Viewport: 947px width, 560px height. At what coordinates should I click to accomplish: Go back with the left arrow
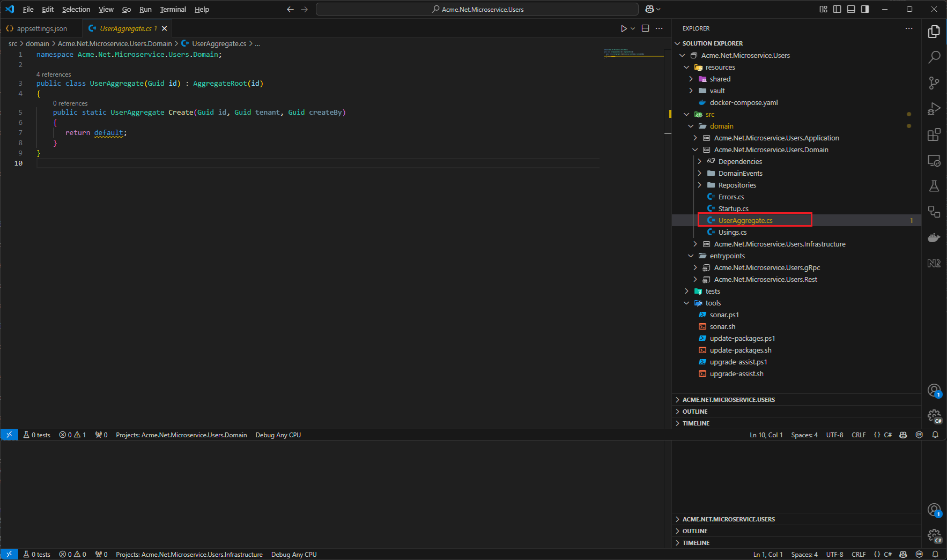tap(290, 9)
